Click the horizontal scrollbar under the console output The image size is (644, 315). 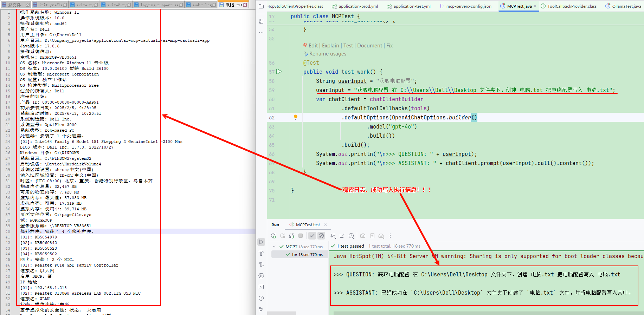[489, 313]
